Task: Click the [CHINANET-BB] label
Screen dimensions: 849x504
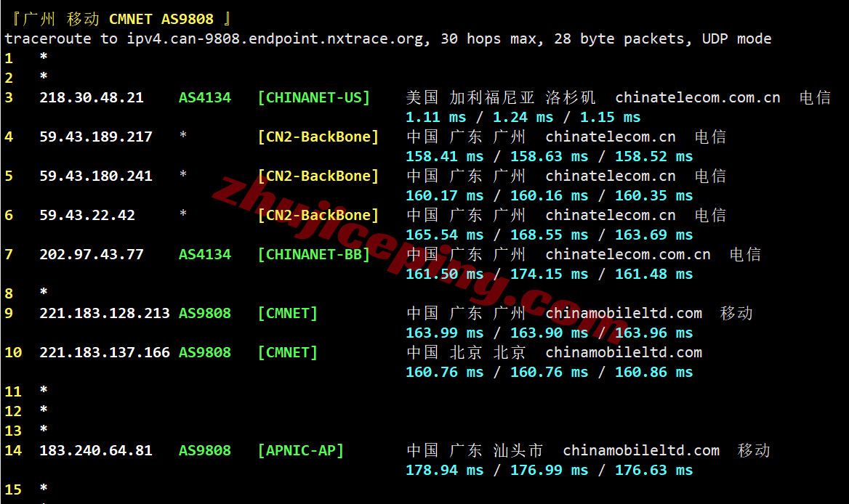Action: (x=314, y=255)
